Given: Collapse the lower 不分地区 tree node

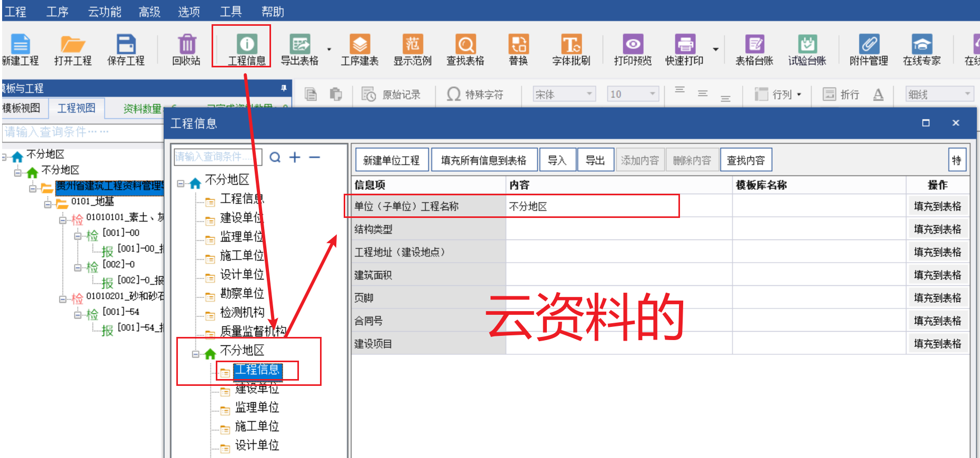Looking at the screenshot, I should click(196, 354).
